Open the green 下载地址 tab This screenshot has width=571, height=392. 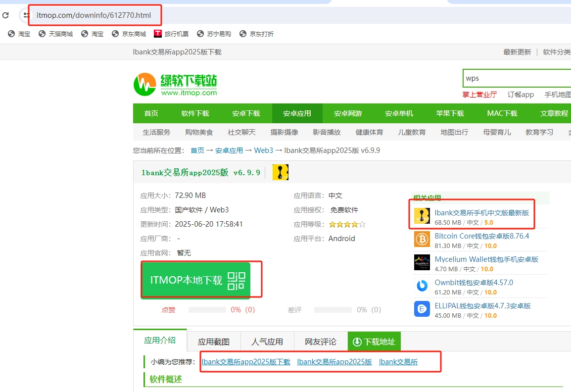(x=374, y=342)
